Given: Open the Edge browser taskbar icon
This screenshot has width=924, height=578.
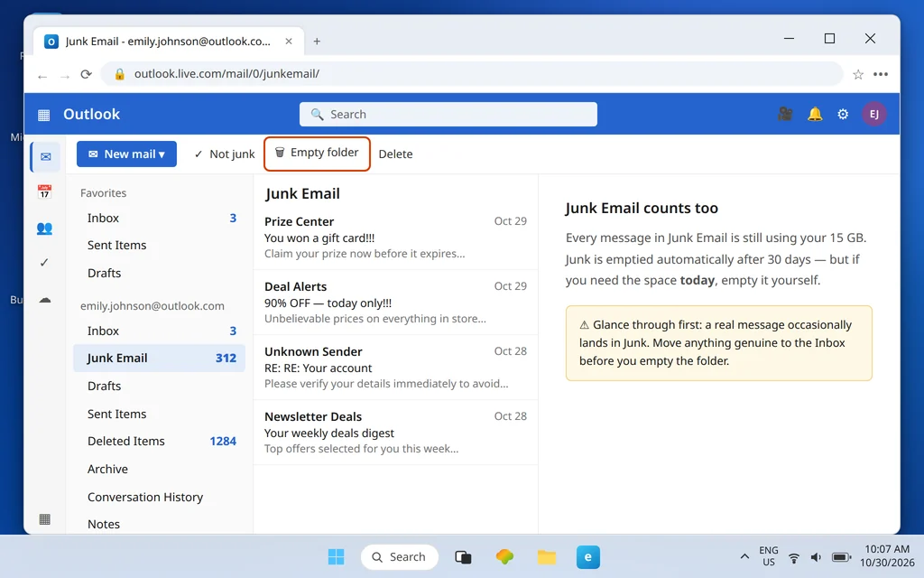Looking at the screenshot, I should [x=588, y=556].
